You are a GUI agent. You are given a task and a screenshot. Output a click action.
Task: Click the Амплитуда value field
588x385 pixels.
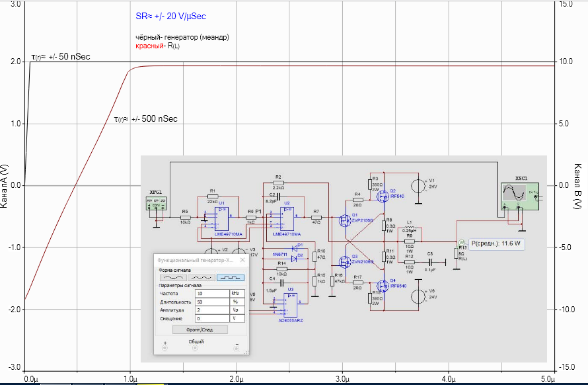click(212, 310)
